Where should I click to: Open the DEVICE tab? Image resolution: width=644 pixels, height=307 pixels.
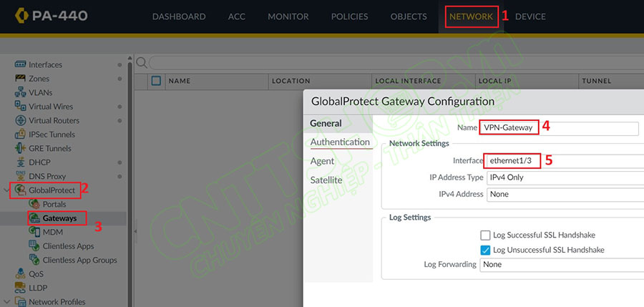point(530,16)
